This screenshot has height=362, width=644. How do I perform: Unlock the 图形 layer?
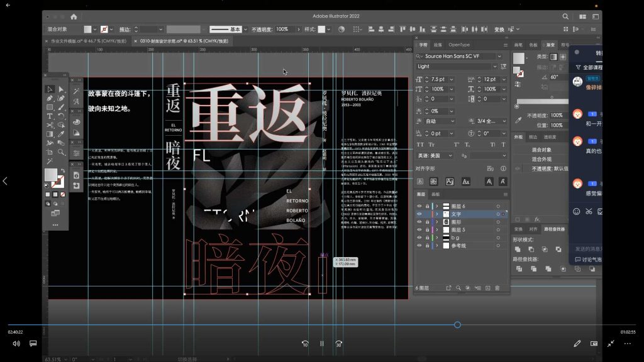427,222
